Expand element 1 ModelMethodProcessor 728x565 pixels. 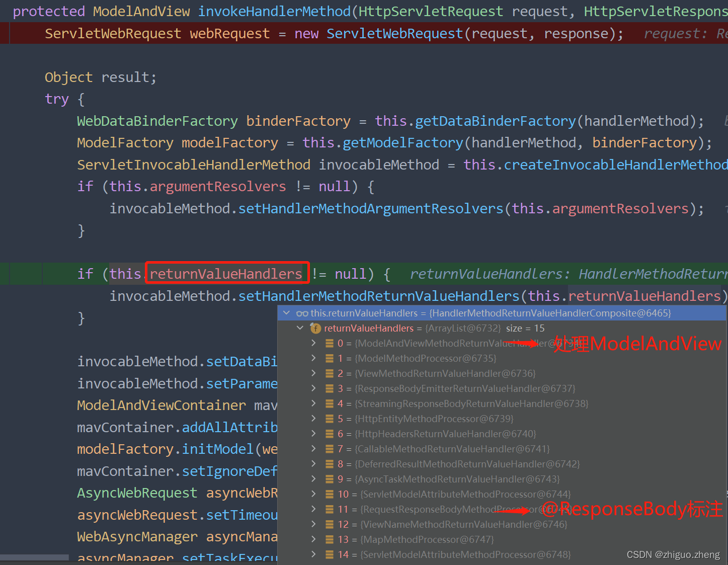click(313, 358)
